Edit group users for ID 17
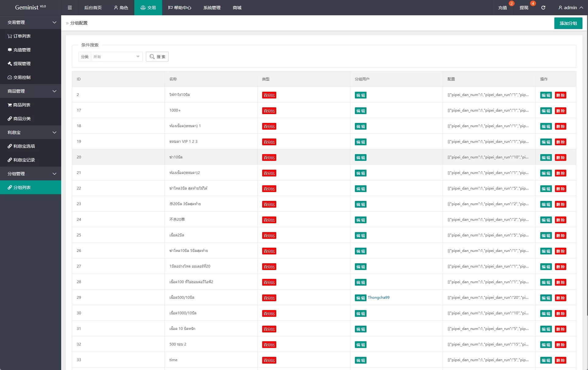This screenshot has width=588, height=370. pos(361,111)
